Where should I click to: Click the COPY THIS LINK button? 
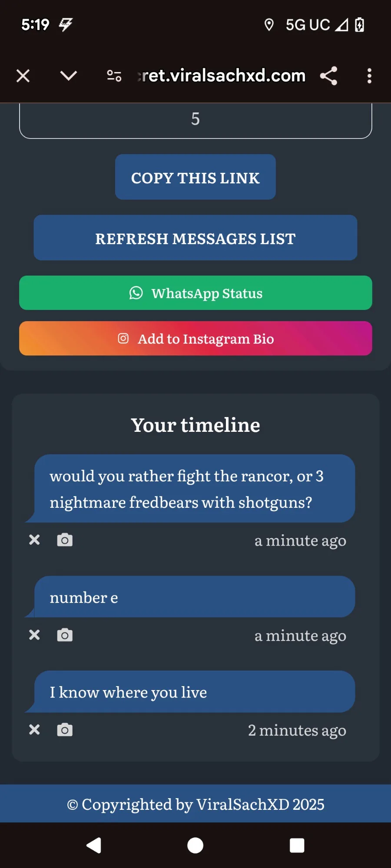(195, 177)
